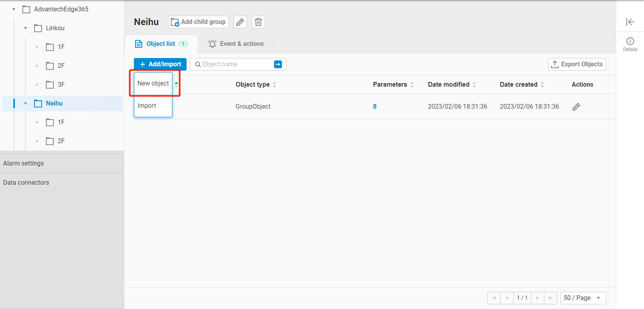Click the pencil edit icon beside Neihu title

pos(240,22)
